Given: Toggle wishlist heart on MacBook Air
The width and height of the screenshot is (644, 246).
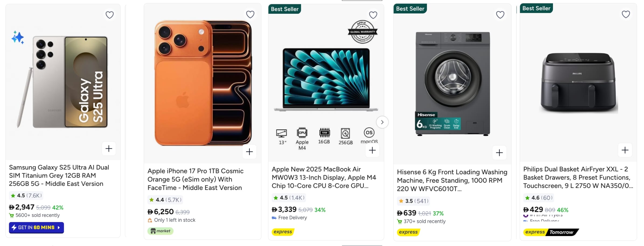Looking at the screenshot, I should (x=373, y=15).
